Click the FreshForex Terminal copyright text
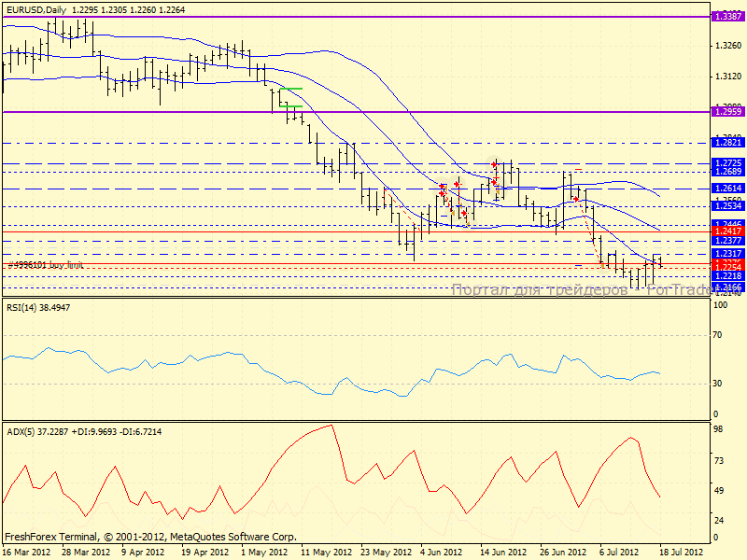Viewport: 747px width, 560px height. [150, 538]
